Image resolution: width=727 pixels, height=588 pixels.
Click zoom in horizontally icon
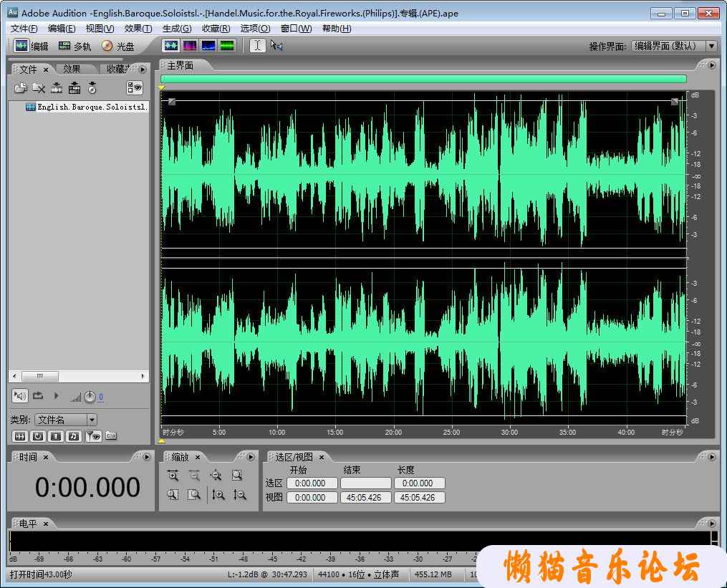tap(173, 476)
